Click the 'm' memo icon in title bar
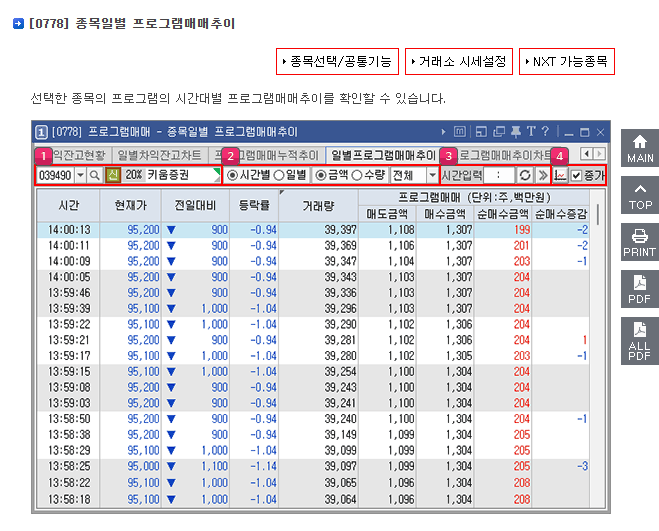659x531 pixels. [x=460, y=132]
